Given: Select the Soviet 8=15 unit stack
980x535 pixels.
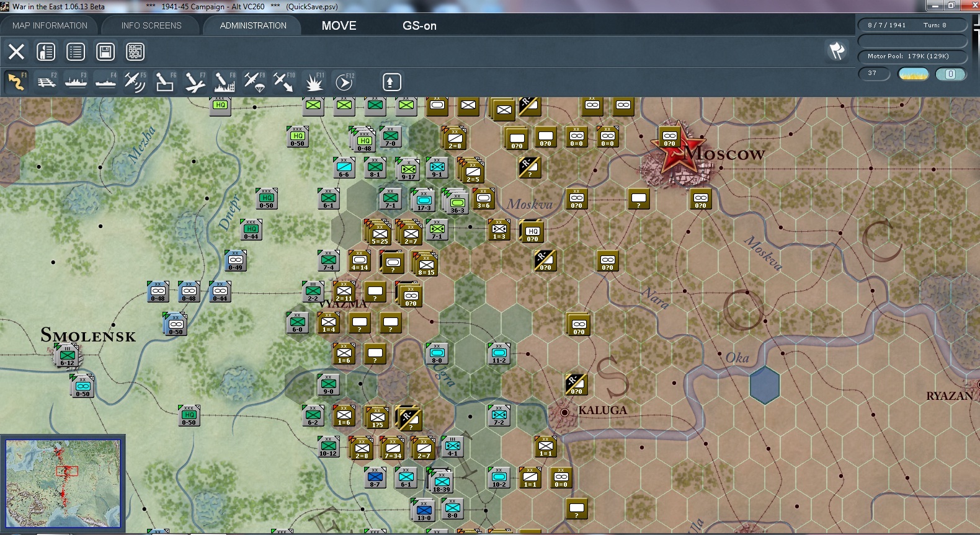Looking at the screenshot, I should pos(426,264).
